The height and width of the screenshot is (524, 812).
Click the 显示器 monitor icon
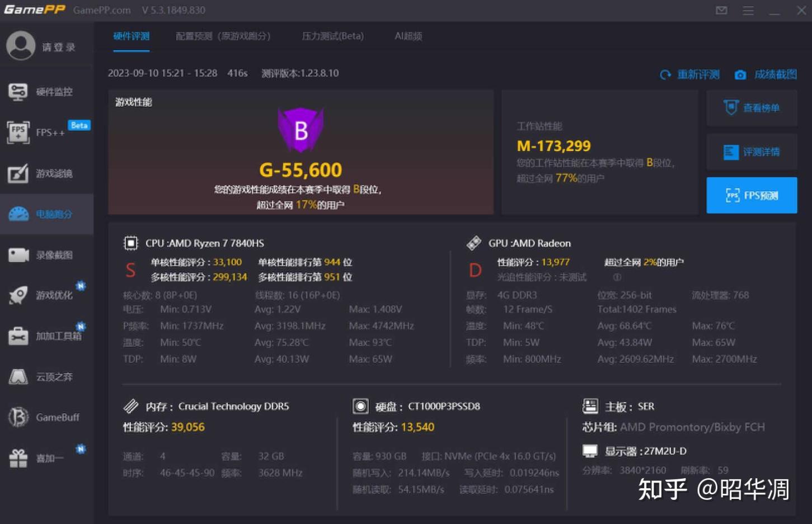[590, 451]
